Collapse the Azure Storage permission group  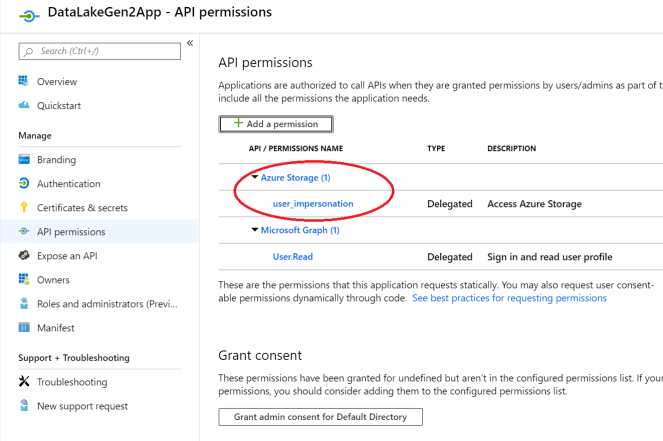255,177
